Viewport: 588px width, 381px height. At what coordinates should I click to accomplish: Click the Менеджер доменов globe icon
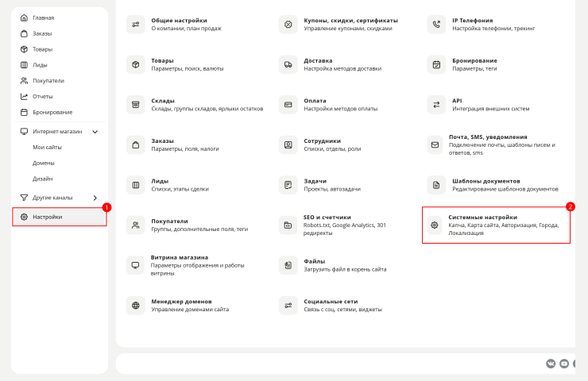click(136, 306)
